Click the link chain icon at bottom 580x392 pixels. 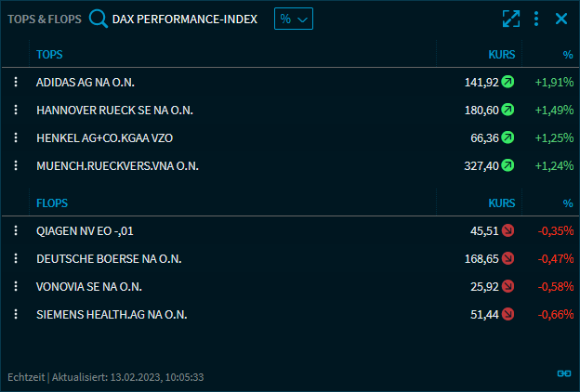coord(563,373)
